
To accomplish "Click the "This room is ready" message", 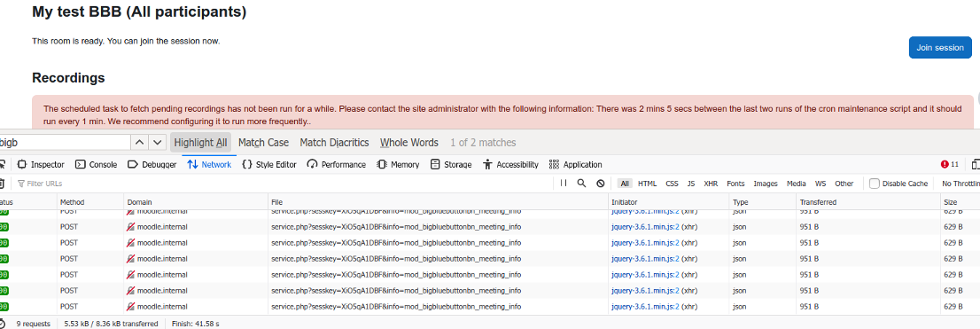I will [126, 42].
